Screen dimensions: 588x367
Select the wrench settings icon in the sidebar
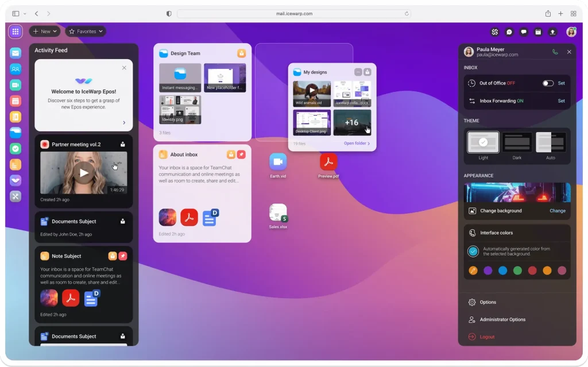pyautogui.click(x=15, y=196)
